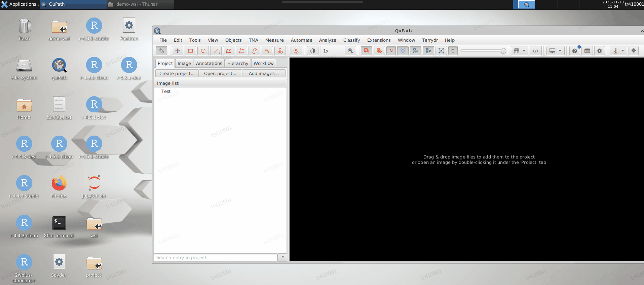Click the Create project... button
This screenshot has width=644, height=285.
(177, 73)
